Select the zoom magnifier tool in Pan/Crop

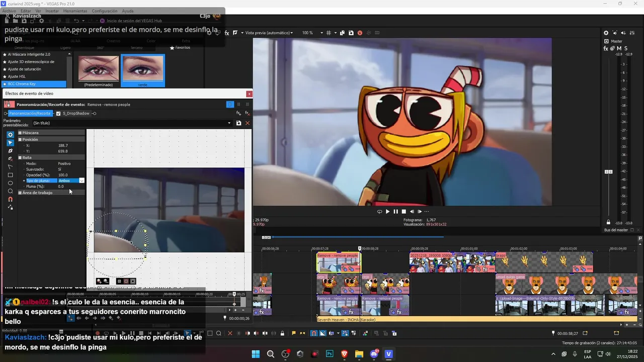pos(10,191)
